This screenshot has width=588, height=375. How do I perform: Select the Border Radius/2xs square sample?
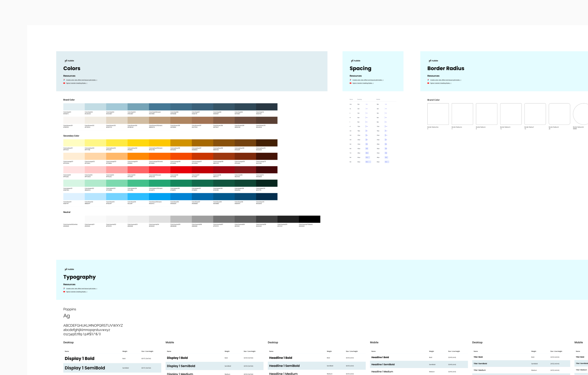(x=438, y=114)
